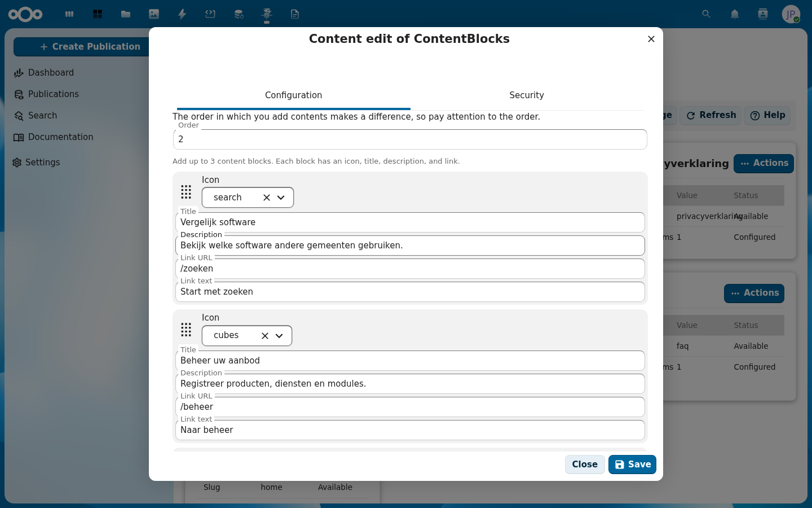Open the notifications bell
812x508 pixels.
click(734, 14)
